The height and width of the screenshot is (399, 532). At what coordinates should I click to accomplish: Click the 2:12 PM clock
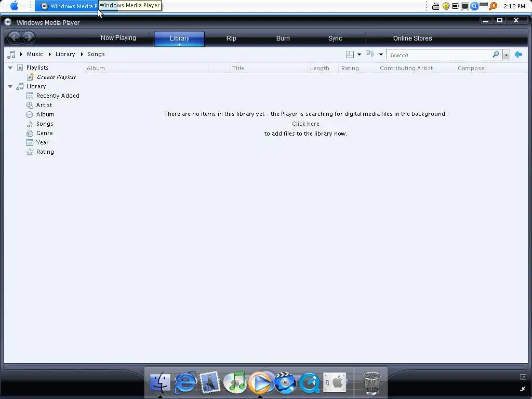point(514,6)
